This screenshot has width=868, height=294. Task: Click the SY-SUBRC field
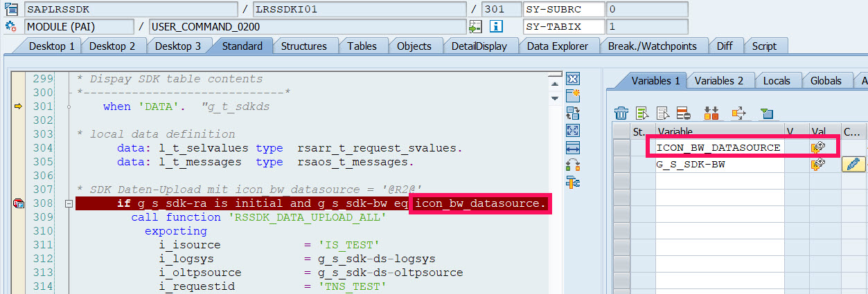(564, 9)
